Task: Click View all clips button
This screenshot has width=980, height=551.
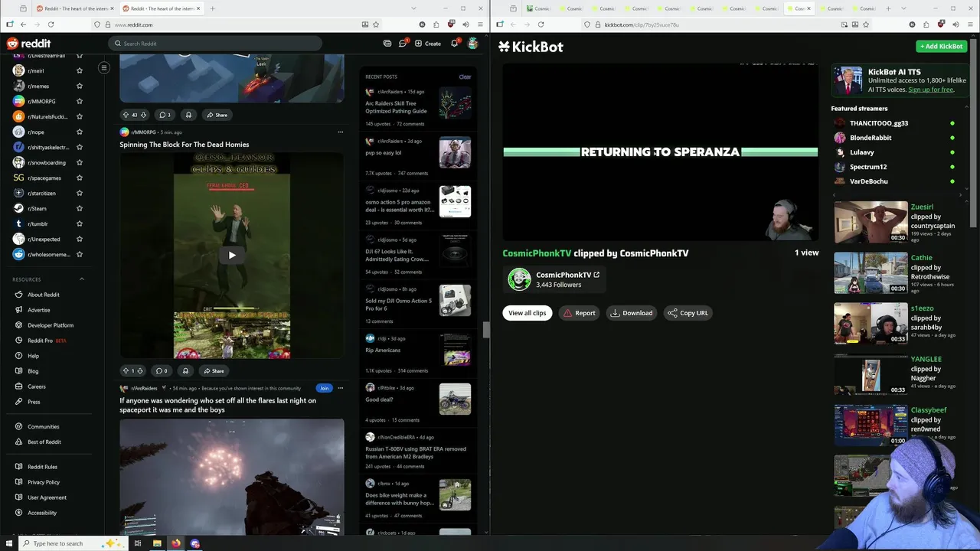Action: (528, 313)
